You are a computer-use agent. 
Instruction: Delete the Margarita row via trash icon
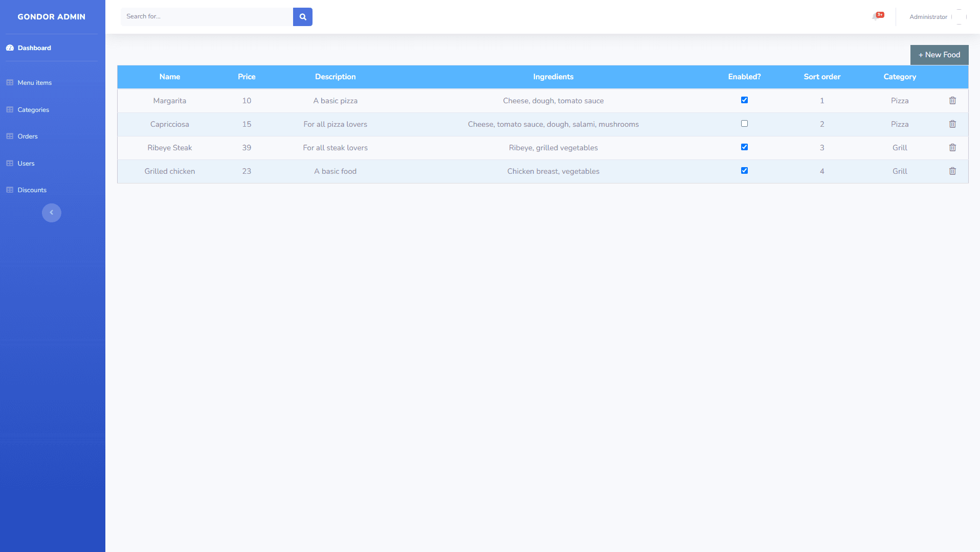[952, 101]
